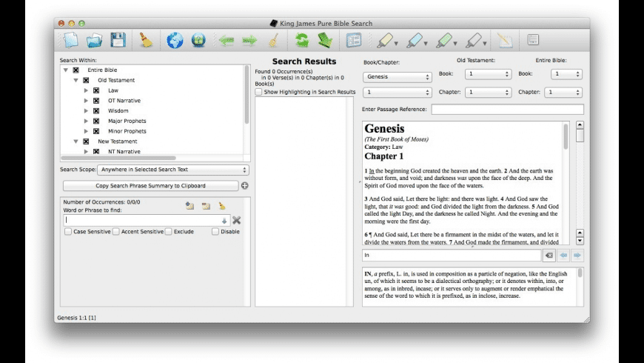Open the blue highlighter dropdown arrow
This screenshot has height=363, width=644.
tap(426, 44)
